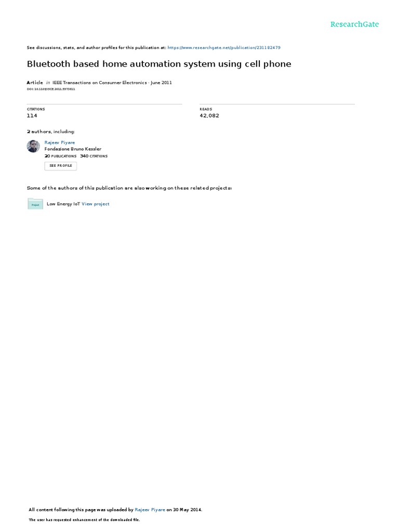
Task: Open the Rajeev Piyare author name link
Action: (60, 142)
